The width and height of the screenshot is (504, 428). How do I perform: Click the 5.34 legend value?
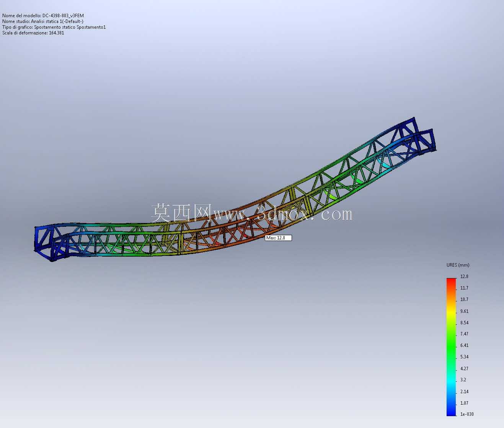(x=464, y=357)
